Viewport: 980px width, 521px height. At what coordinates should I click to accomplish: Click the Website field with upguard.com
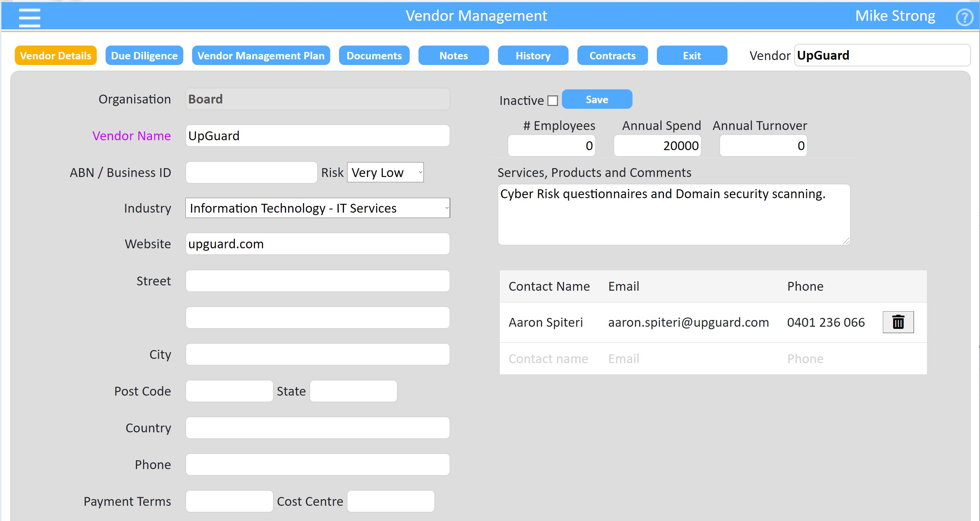pos(317,244)
